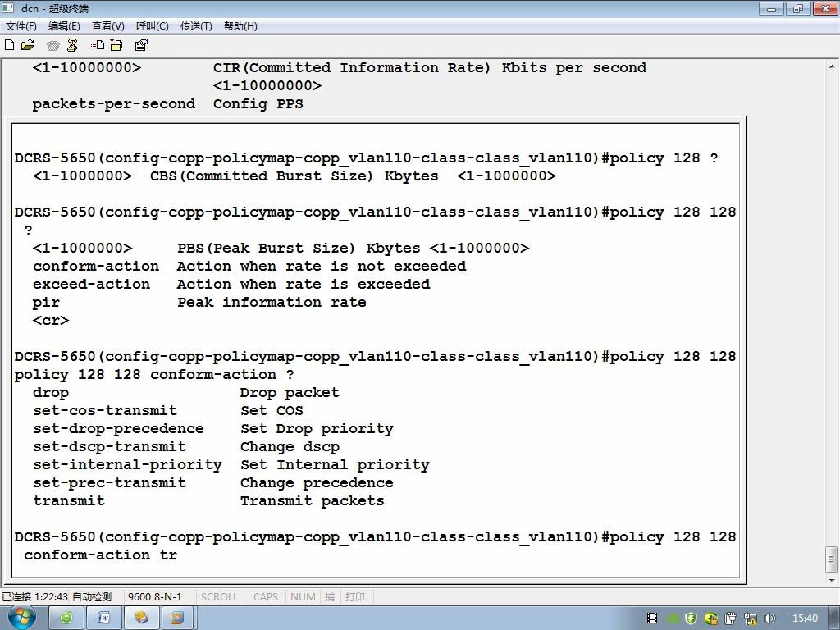The height and width of the screenshot is (630, 840).
Task: Click the 'set-internal-priority' option text
Action: [127, 464]
